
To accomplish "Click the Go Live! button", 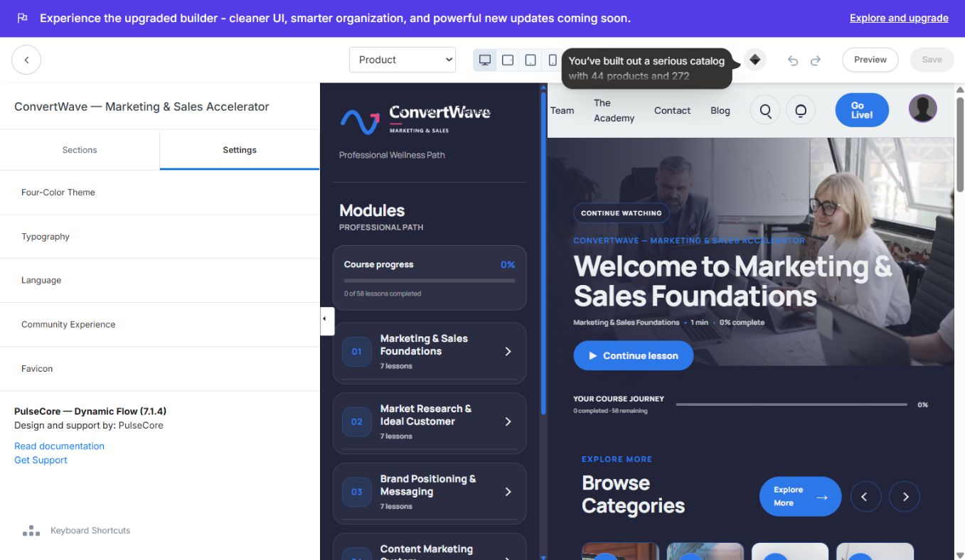I will [x=862, y=110].
